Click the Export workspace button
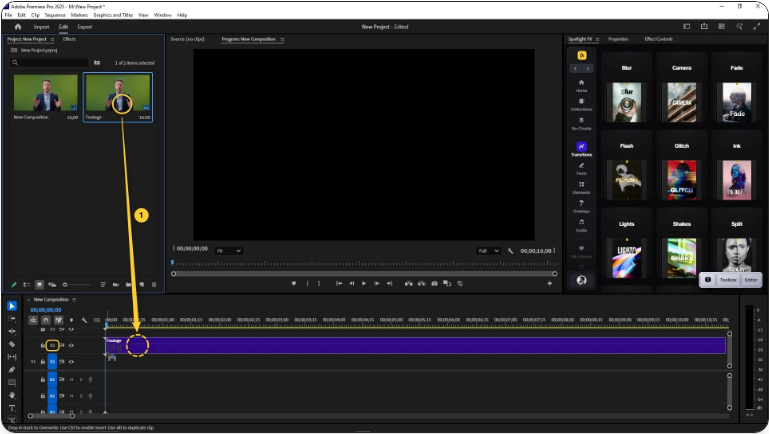The height and width of the screenshot is (434, 769). coord(85,26)
